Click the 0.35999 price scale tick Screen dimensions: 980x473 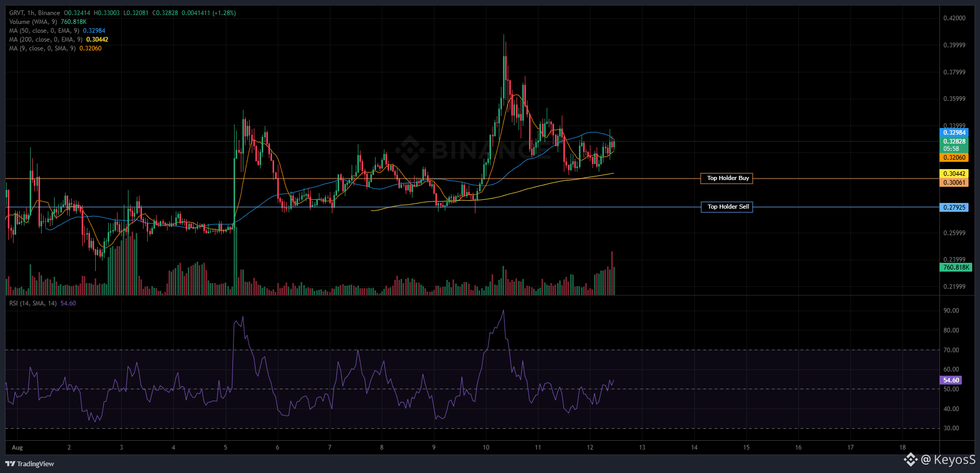(955, 99)
